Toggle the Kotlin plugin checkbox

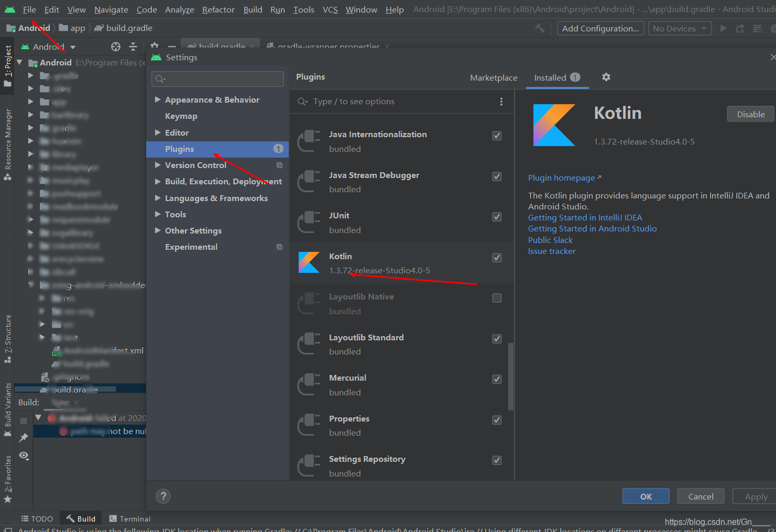497,258
